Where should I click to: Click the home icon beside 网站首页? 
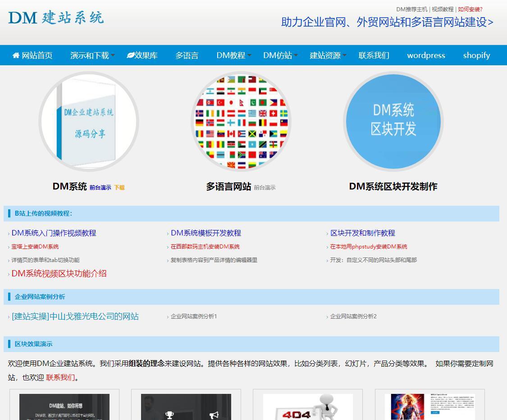(x=16, y=55)
